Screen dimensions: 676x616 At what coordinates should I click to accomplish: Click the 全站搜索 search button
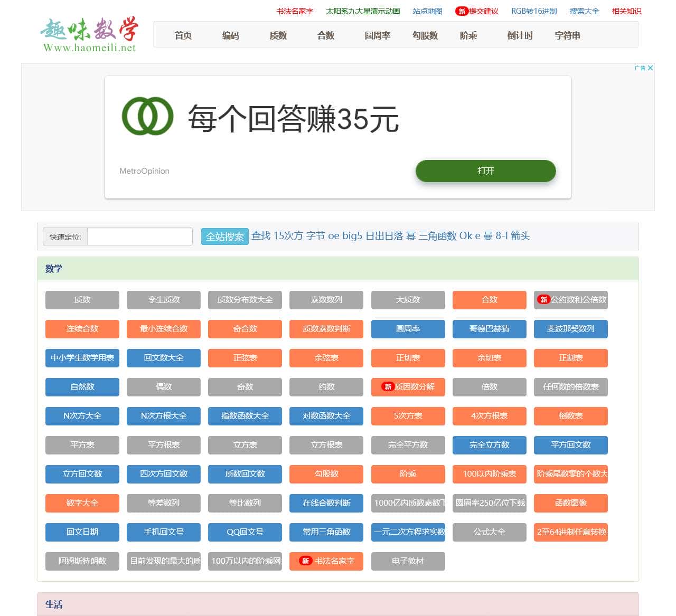coord(224,236)
